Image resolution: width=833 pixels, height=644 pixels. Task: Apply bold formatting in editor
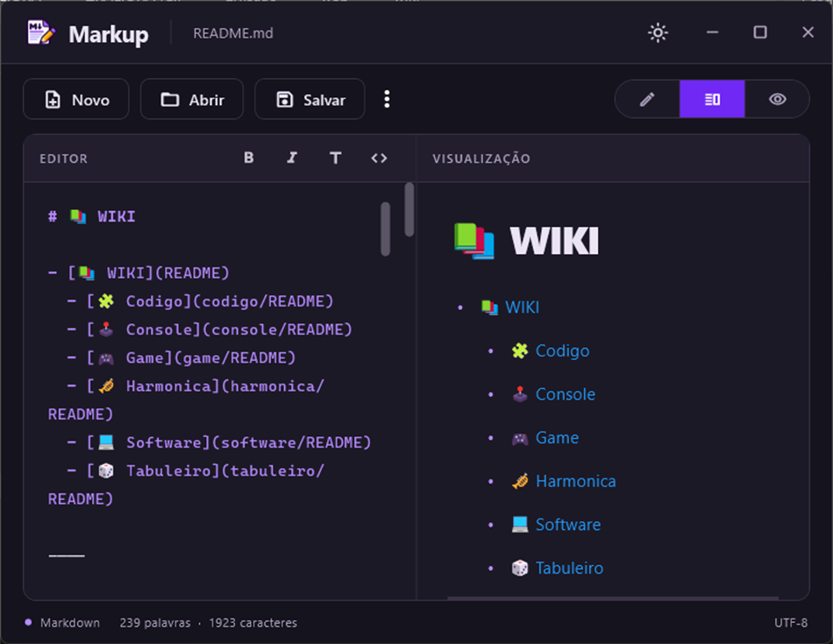[249, 158]
